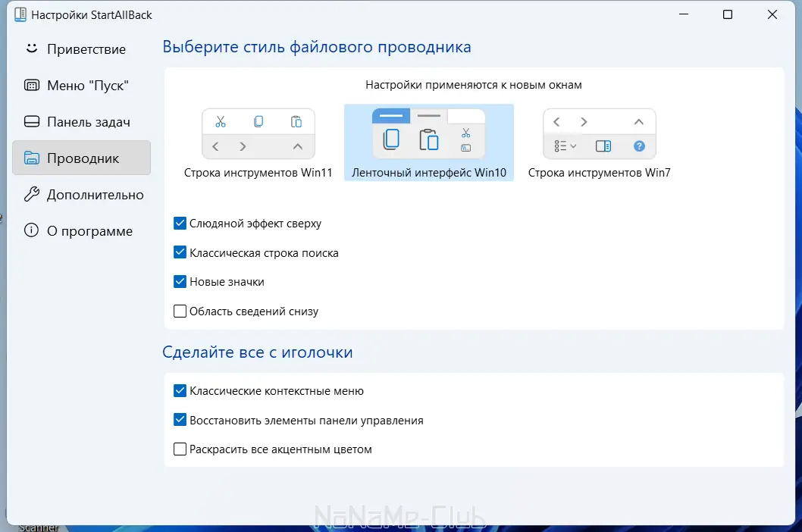This screenshot has width=802, height=532.
Task: Select the Меню "Пуск" sidebar icon
Action: (x=30, y=85)
